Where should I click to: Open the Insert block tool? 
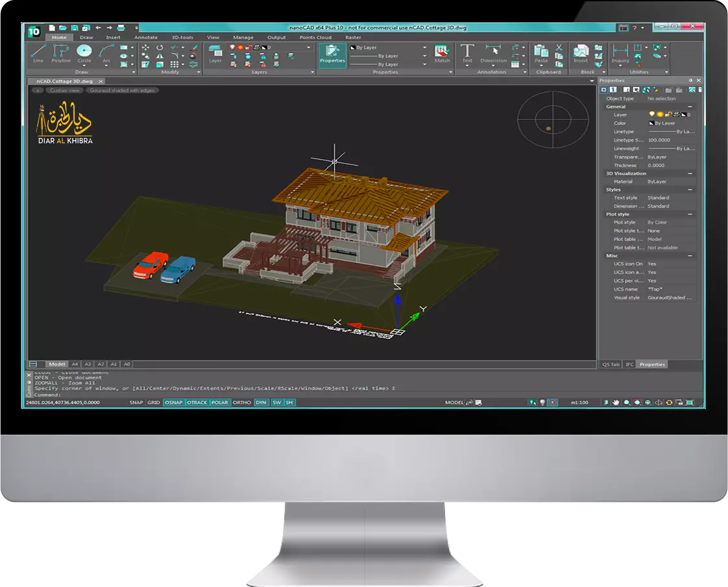point(581,53)
